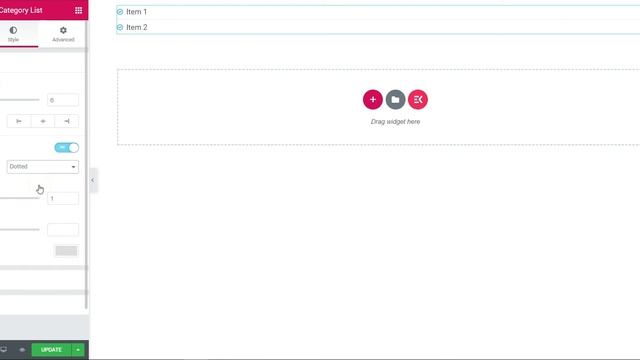Add new section plus button
The image size is (640, 360).
373,100
